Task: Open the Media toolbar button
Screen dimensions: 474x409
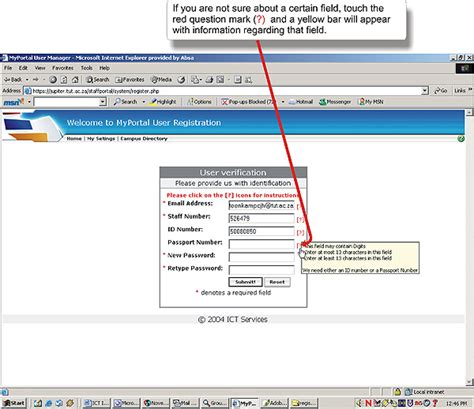Action: tap(161, 80)
